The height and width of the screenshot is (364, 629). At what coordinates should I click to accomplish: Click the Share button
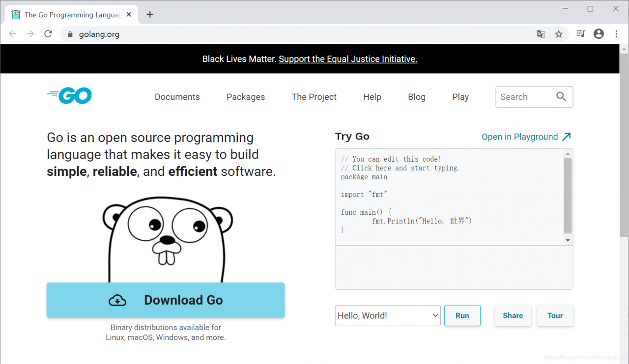(513, 315)
